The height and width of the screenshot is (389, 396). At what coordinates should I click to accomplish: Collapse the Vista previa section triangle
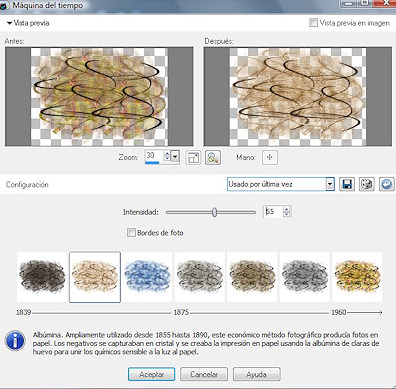click(x=10, y=23)
